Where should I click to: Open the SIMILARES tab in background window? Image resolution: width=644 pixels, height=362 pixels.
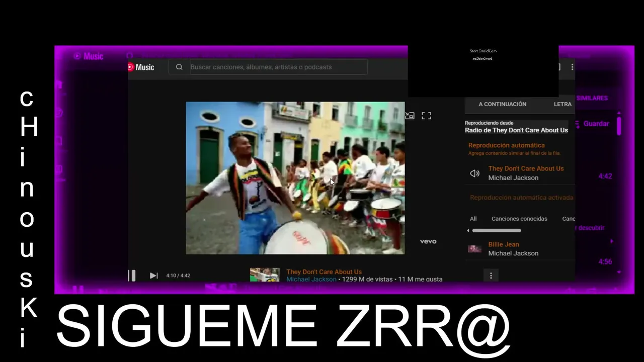(x=592, y=98)
